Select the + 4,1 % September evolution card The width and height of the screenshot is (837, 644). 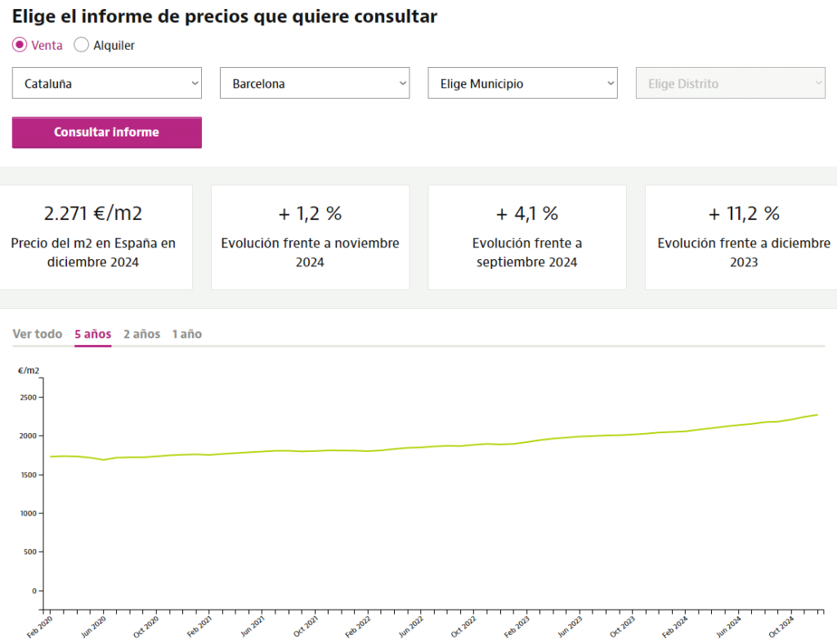click(527, 237)
